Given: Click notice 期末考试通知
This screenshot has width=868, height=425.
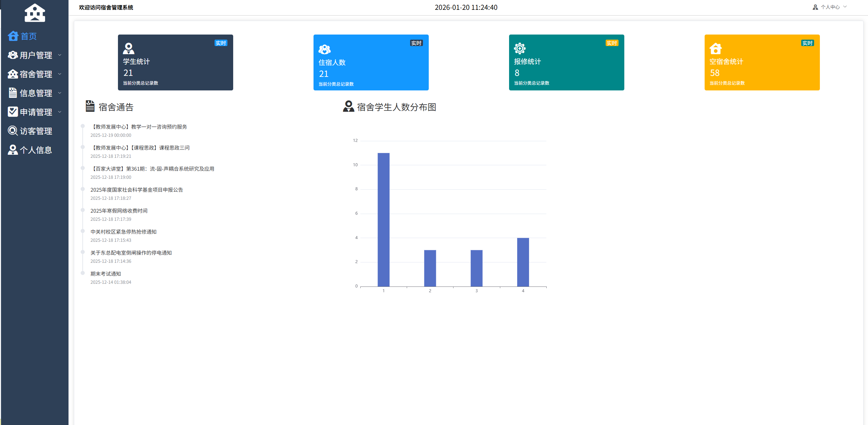Looking at the screenshot, I should click(106, 274).
